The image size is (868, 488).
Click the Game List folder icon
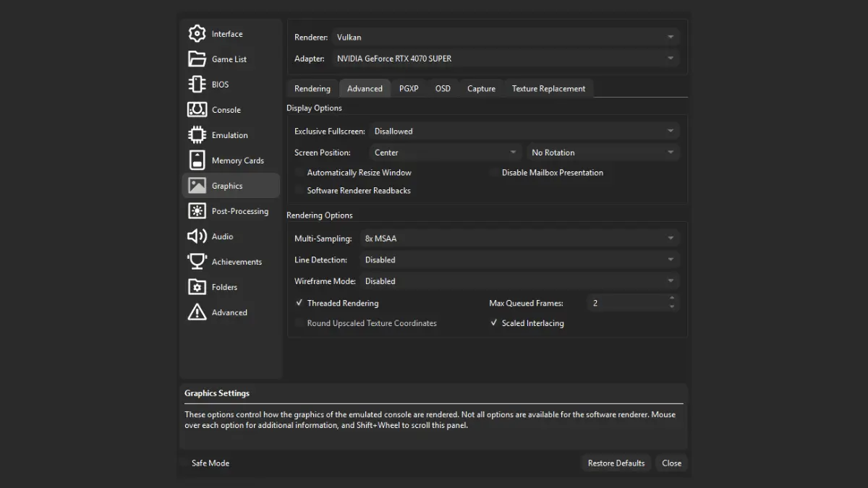197,59
